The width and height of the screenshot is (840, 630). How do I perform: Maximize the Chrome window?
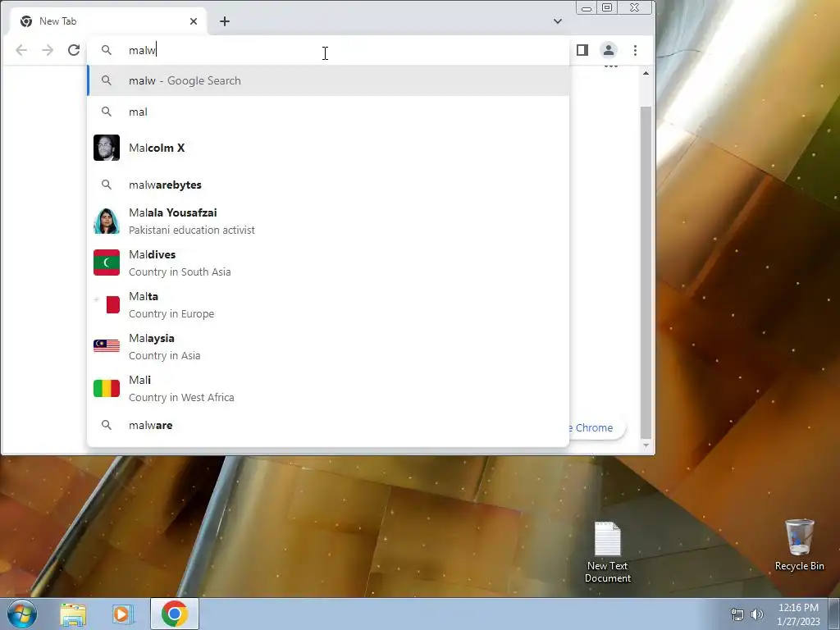tap(607, 7)
